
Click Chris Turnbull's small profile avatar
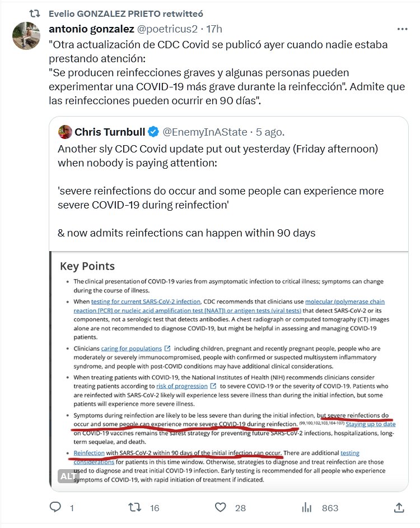(65, 132)
